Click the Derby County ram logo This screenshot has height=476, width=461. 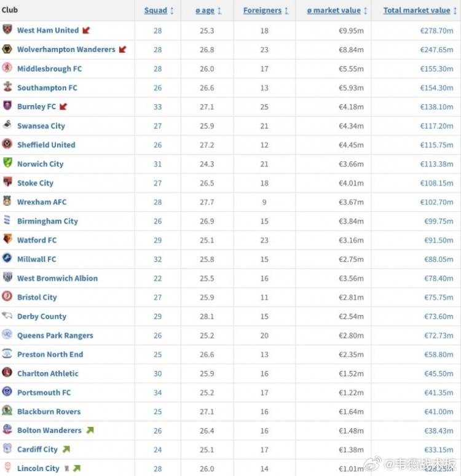[7, 316]
